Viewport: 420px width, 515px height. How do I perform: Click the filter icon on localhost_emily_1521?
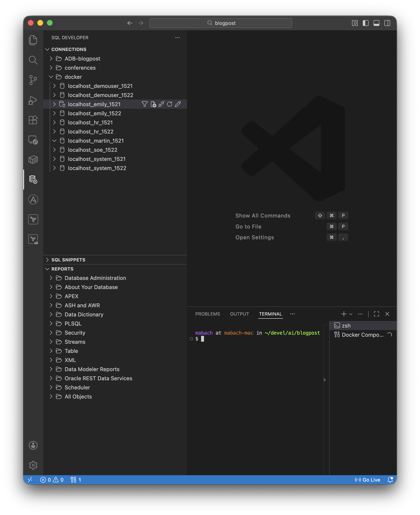(x=144, y=104)
